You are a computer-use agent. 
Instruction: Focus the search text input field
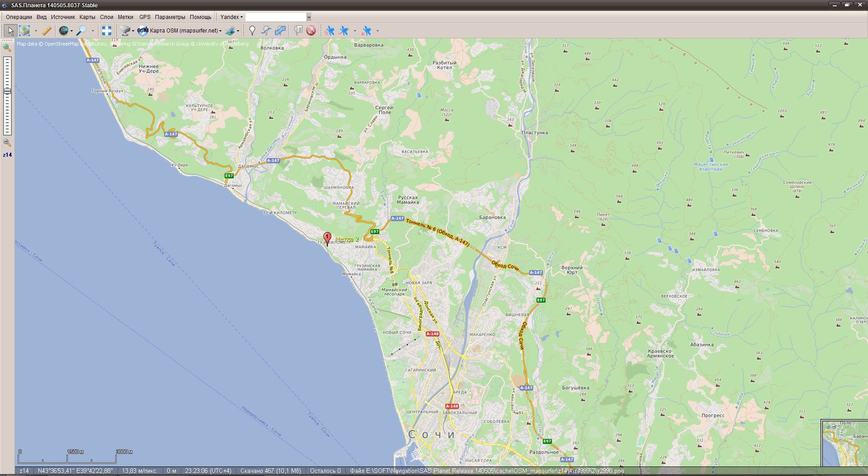click(276, 17)
